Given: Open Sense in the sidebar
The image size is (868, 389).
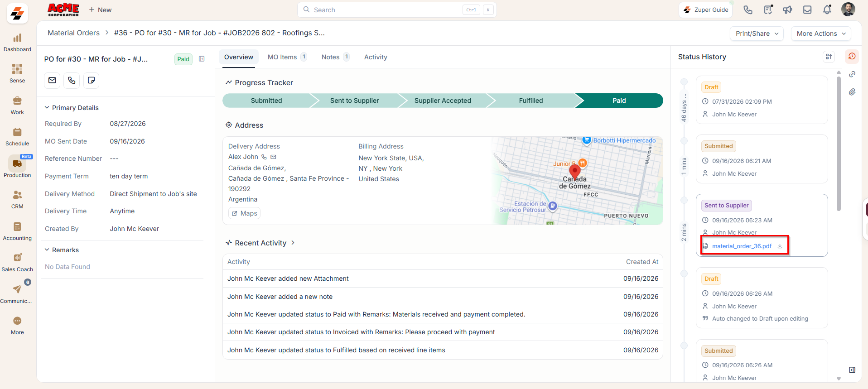Looking at the screenshot, I should (x=17, y=74).
